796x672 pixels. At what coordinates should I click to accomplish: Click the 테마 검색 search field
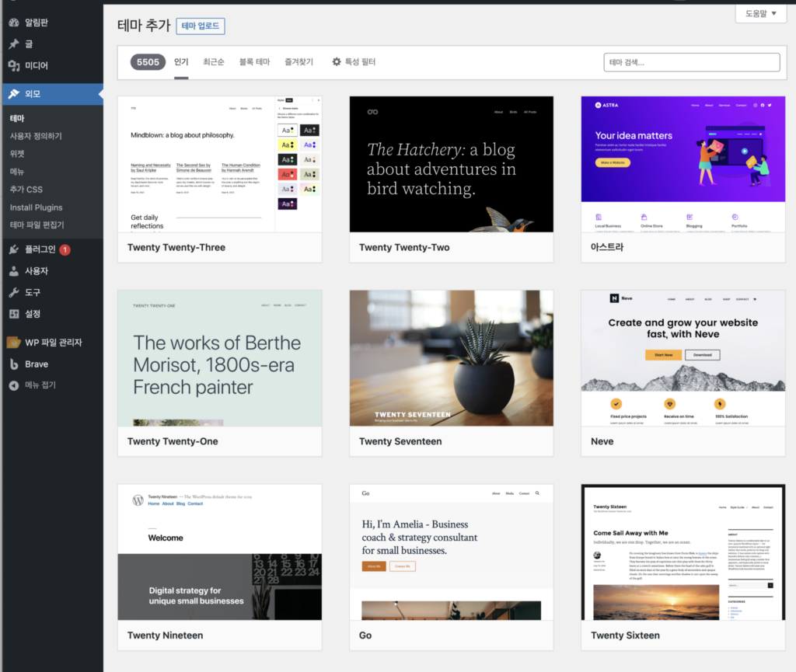point(691,62)
